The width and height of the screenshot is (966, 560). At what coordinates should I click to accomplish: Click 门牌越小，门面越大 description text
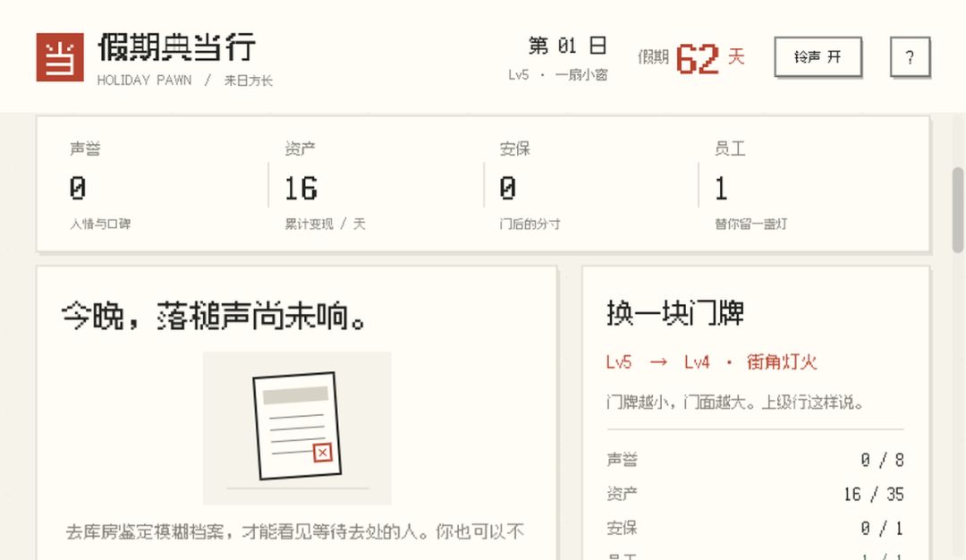point(734,403)
